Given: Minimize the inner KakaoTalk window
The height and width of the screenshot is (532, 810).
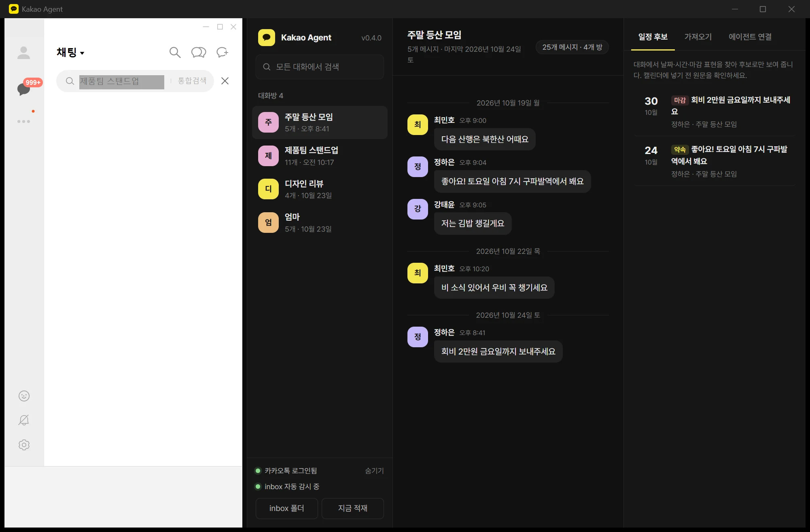Looking at the screenshot, I should (206, 27).
